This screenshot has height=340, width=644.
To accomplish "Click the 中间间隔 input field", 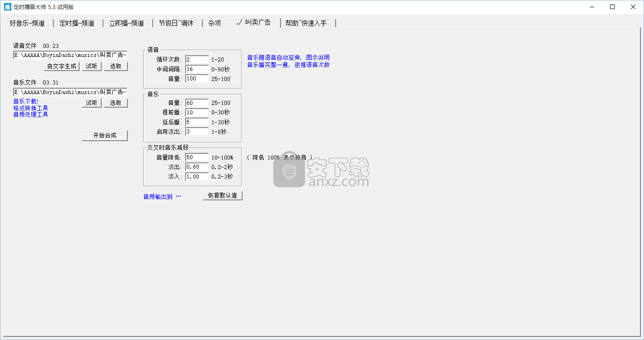I will pos(197,69).
